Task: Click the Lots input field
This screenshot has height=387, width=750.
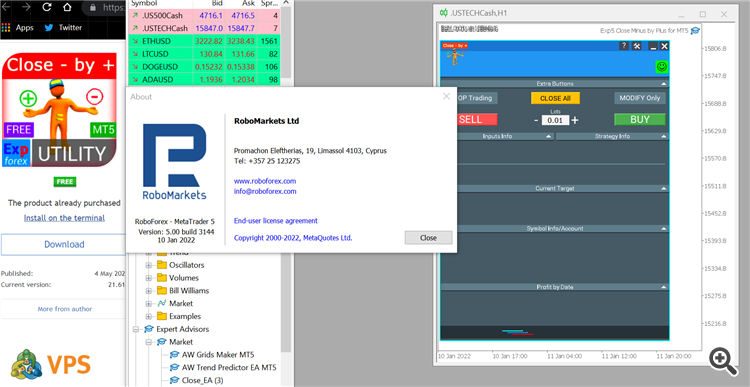Action: 555,120
